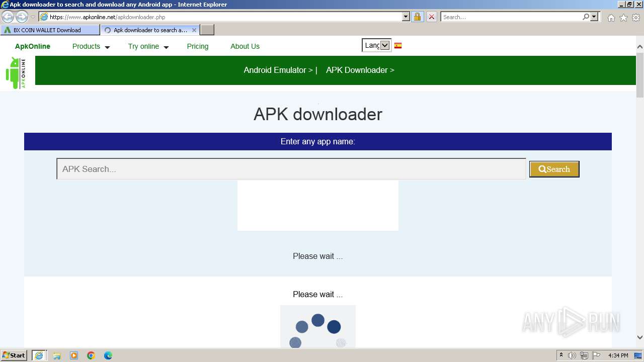644x362 pixels.
Task: Switch to BX COIN WALLET Download tab
Action: tap(50, 30)
